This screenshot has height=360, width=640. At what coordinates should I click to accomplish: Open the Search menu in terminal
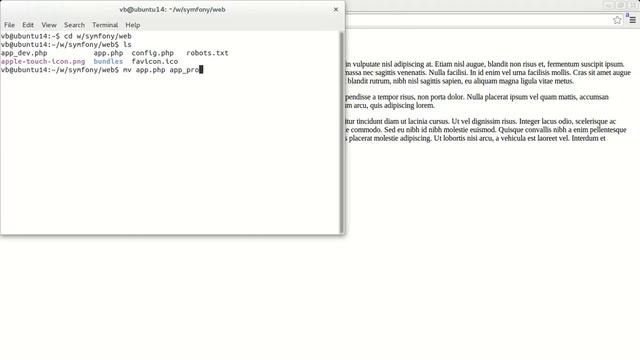[74, 25]
